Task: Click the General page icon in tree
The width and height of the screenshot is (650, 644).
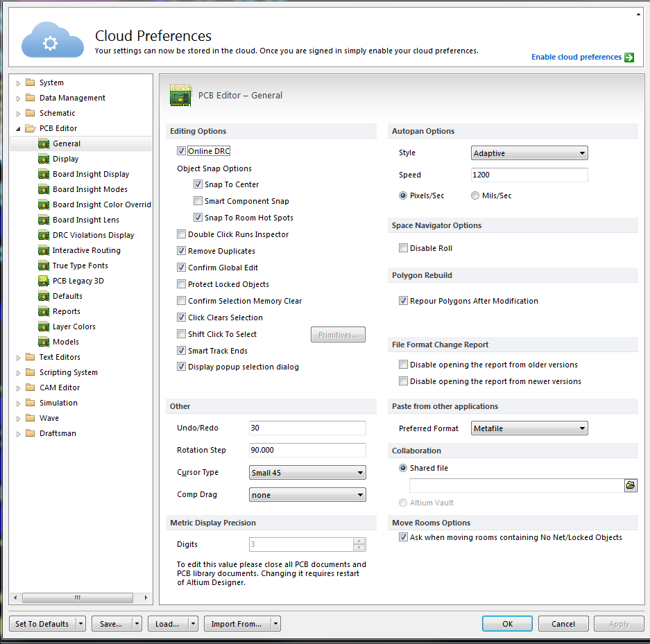Action: tap(44, 143)
